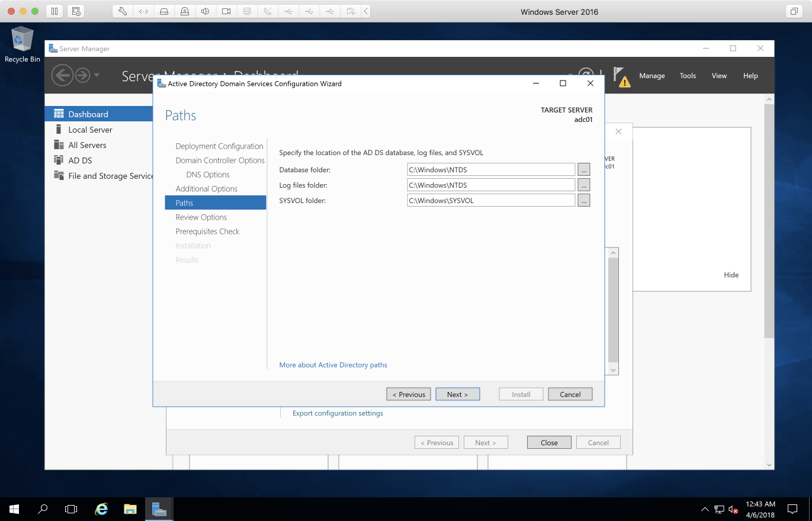
Task: Select Local Server in the sidebar
Action: (x=90, y=130)
